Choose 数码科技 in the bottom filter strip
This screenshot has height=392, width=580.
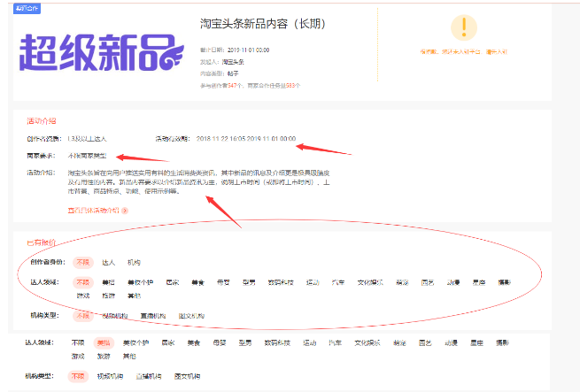click(277, 342)
